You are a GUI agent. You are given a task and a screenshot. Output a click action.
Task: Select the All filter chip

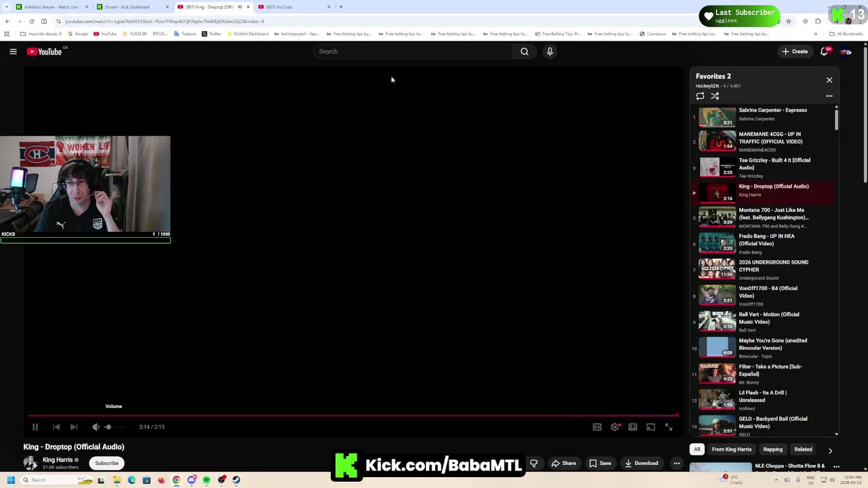tap(697, 449)
